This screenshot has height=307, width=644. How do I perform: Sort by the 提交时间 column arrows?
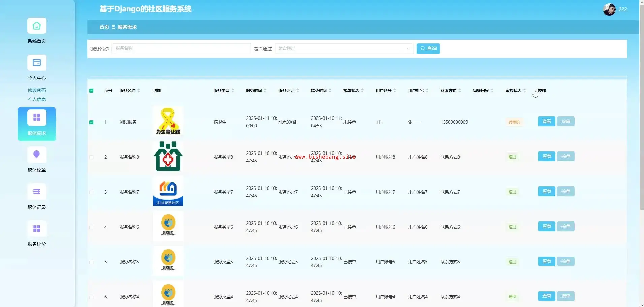coord(330,91)
